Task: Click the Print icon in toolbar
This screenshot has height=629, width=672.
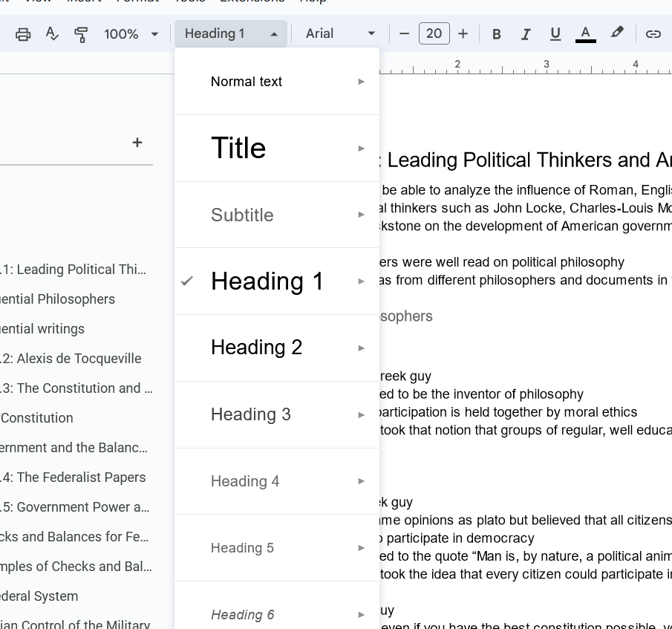Action: [x=23, y=34]
